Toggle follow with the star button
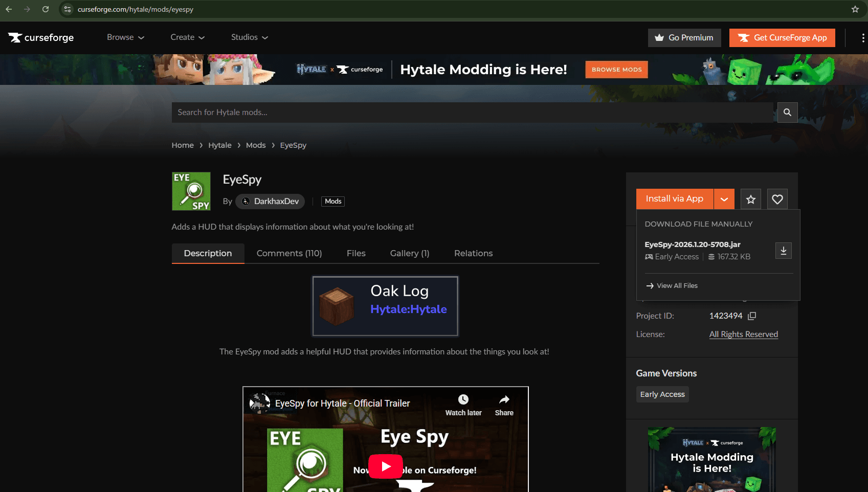 pos(750,199)
